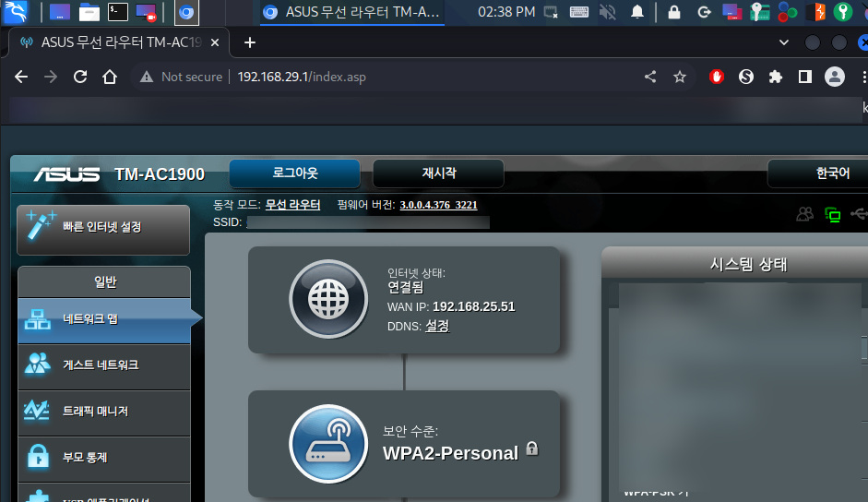Reload the router page

pos(80,77)
